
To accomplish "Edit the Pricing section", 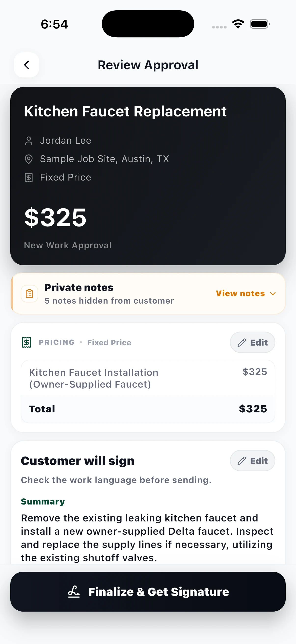I will [x=252, y=342].
